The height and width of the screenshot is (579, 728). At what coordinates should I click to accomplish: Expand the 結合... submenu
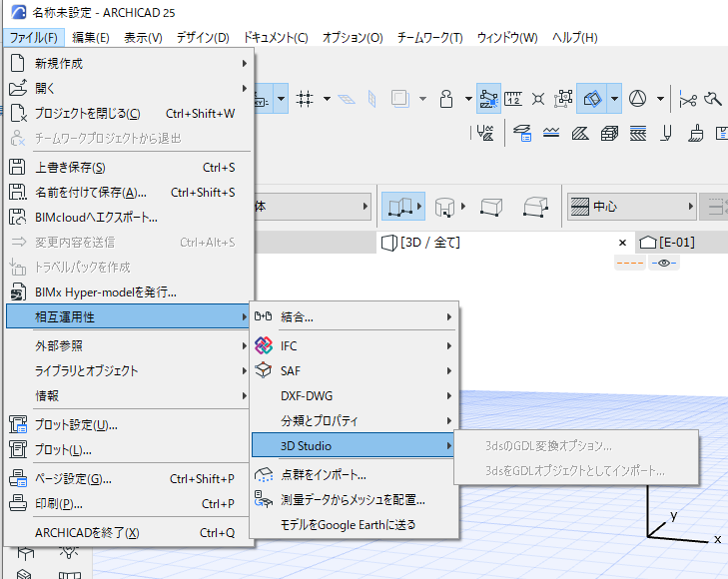[x=354, y=316]
